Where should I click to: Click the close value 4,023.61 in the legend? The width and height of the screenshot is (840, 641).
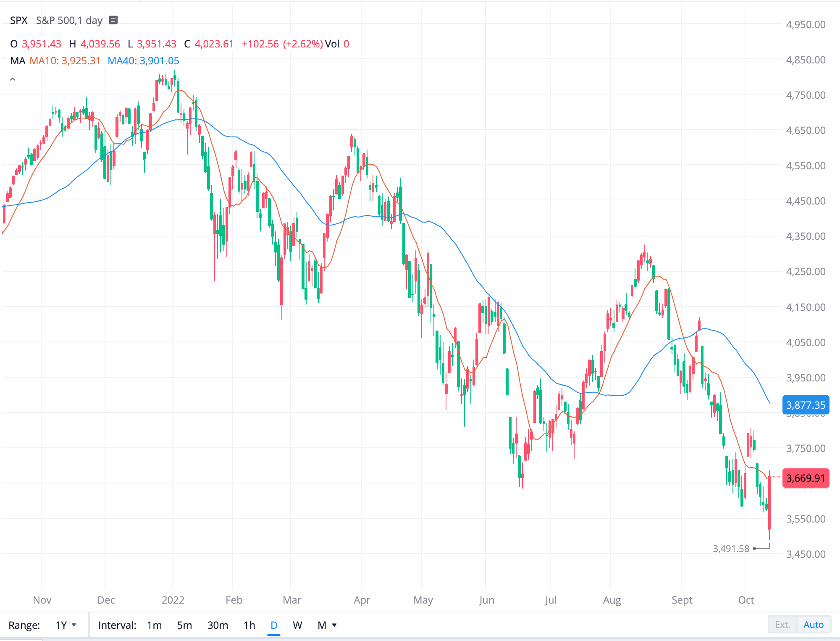(214, 44)
